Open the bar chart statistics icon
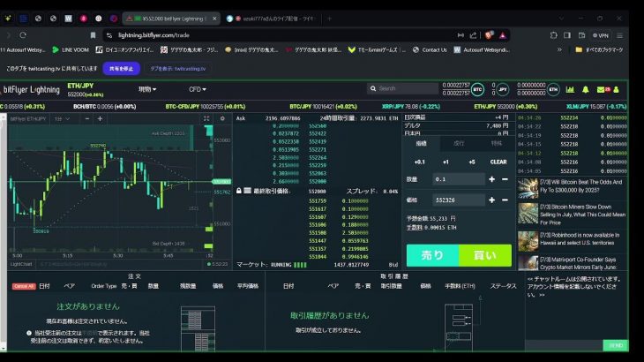 click(570, 89)
